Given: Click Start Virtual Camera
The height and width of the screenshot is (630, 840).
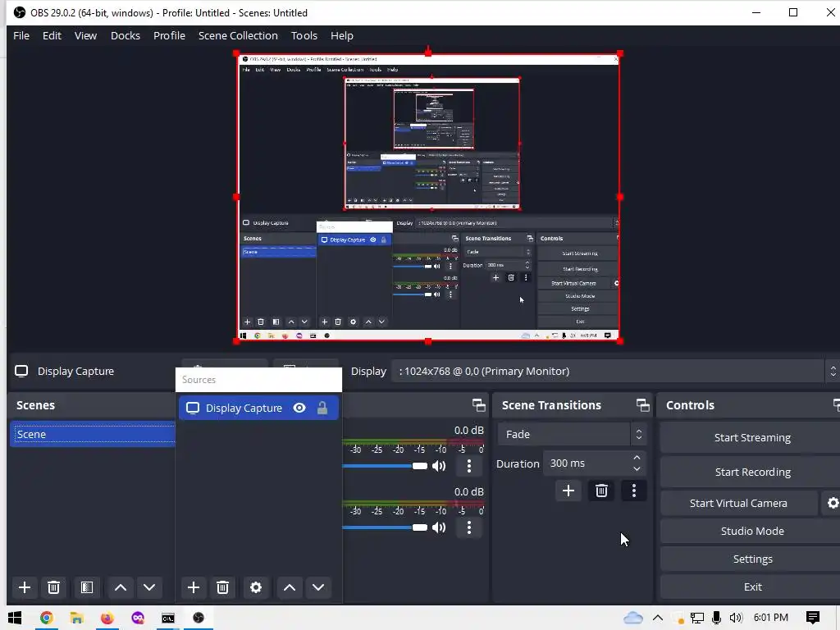Looking at the screenshot, I should tap(738, 503).
